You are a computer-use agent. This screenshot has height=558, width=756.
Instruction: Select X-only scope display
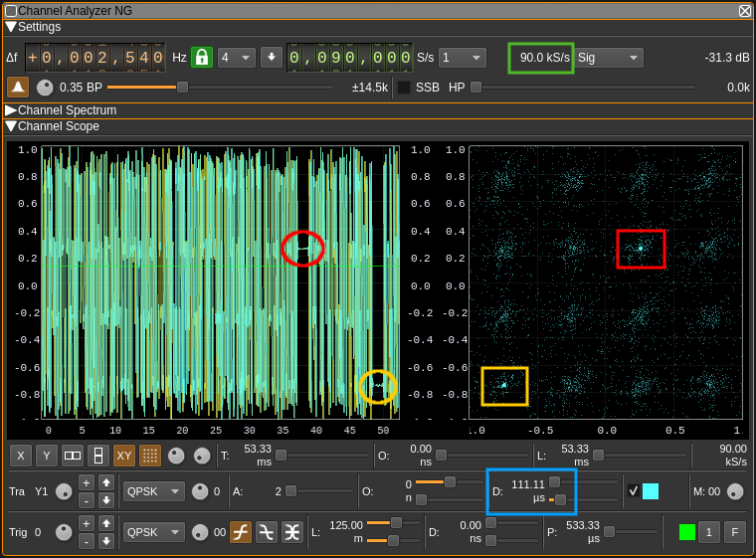pyautogui.click(x=21, y=456)
